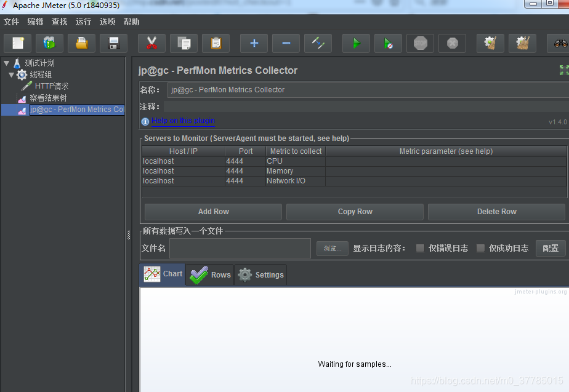Screen dimensions: 569x392
Task: Select HTTP请求 in the tree
Action: tap(52, 86)
